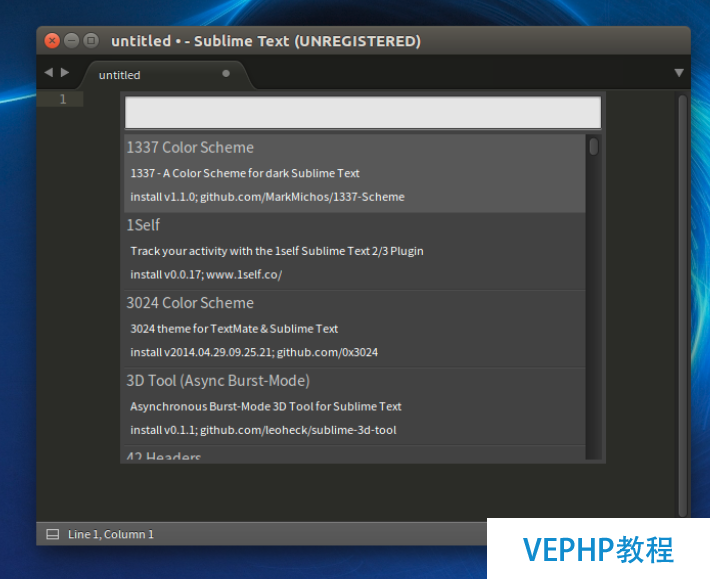The image size is (710, 579).
Task: Click the editor vertical scrollbar
Action: 683,306
